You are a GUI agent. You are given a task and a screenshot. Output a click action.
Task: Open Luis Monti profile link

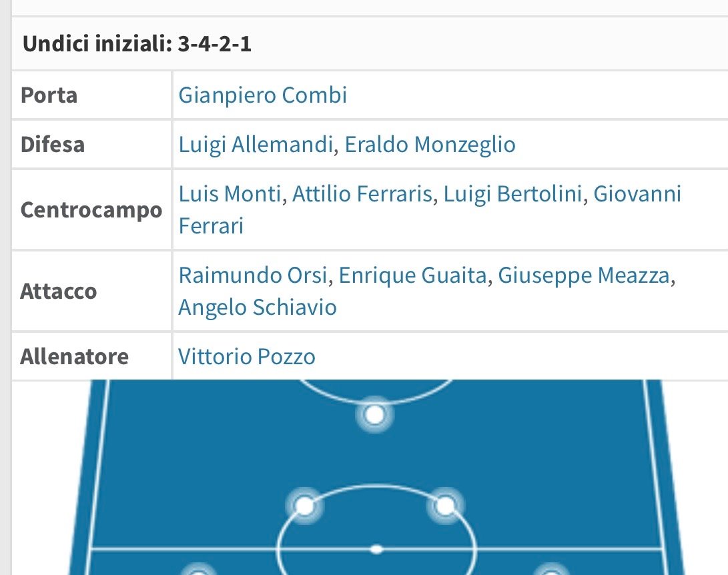230,194
